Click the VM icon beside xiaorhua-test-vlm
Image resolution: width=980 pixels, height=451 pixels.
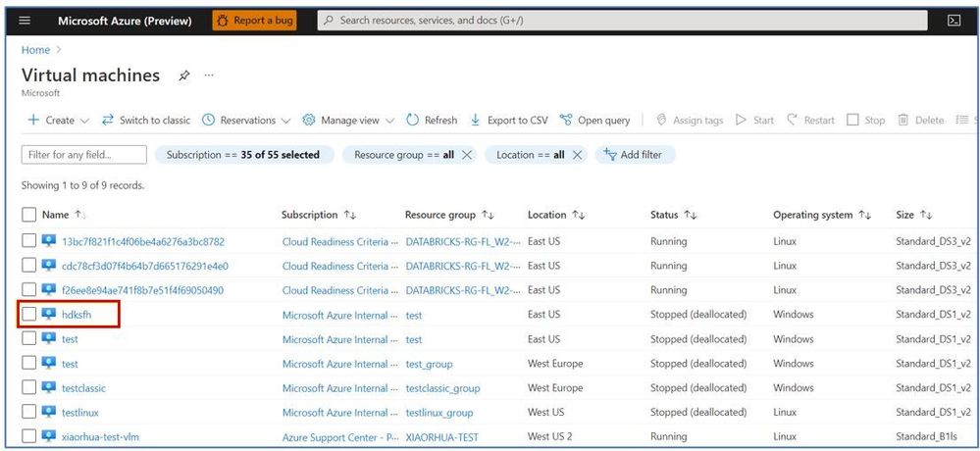(x=49, y=435)
